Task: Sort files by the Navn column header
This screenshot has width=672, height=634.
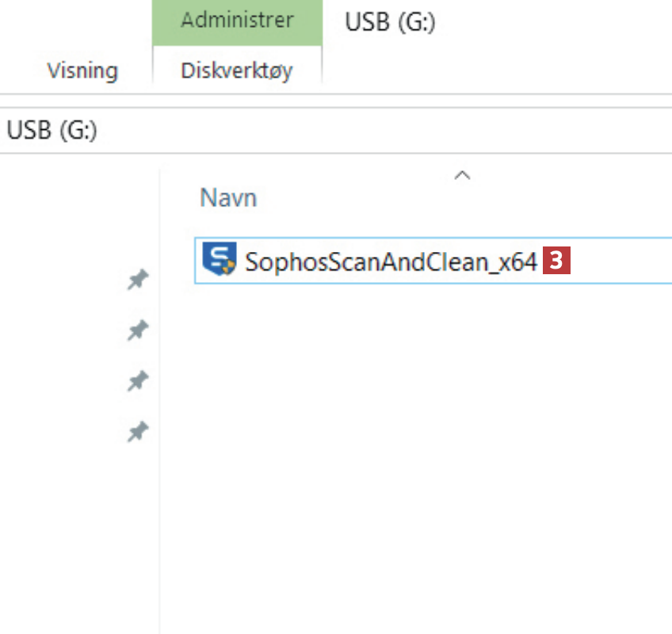Action: pos(228,197)
